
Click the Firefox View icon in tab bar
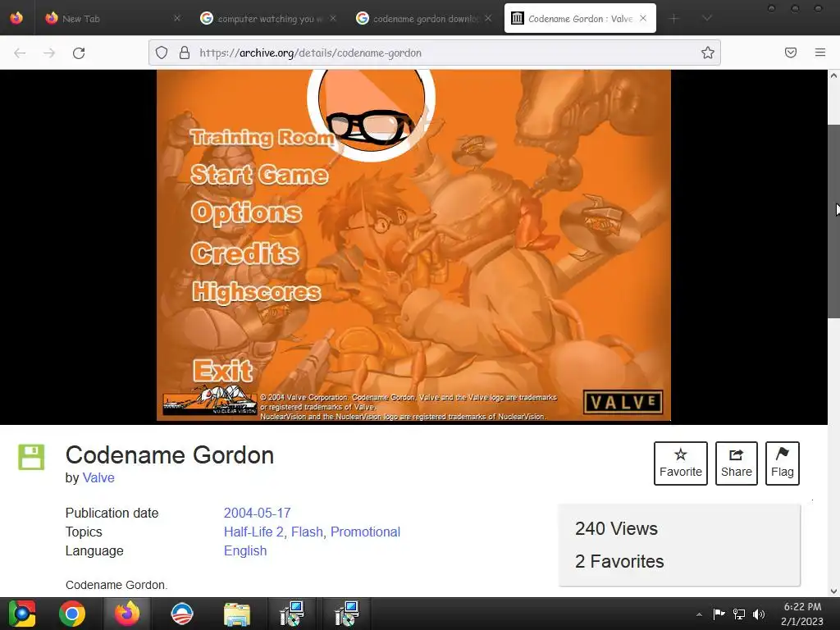16,18
